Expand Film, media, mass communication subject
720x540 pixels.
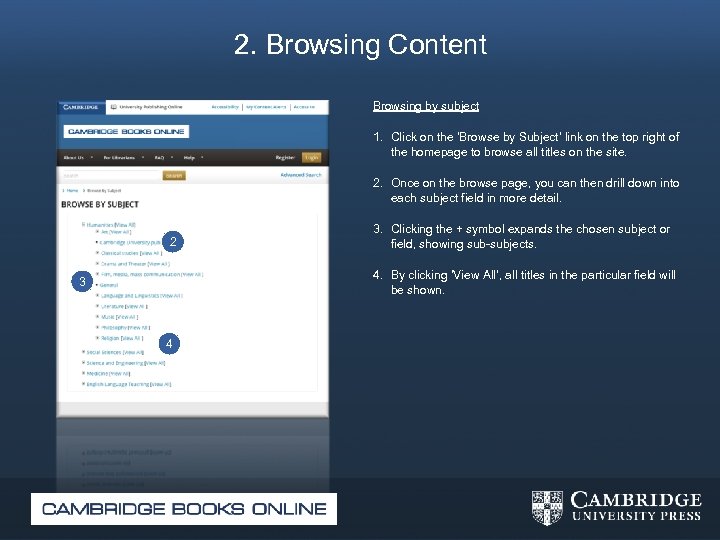tap(97, 274)
